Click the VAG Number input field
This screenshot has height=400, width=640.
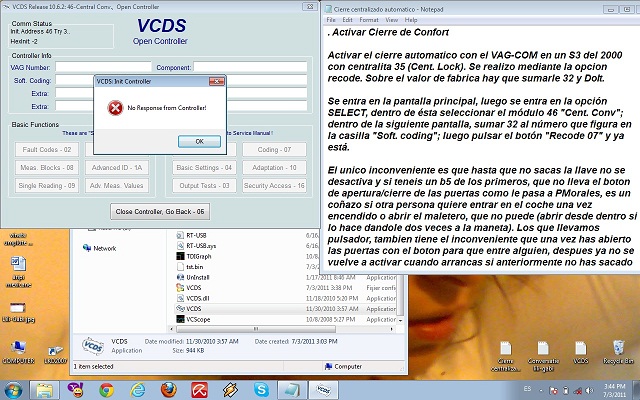coord(102,67)
